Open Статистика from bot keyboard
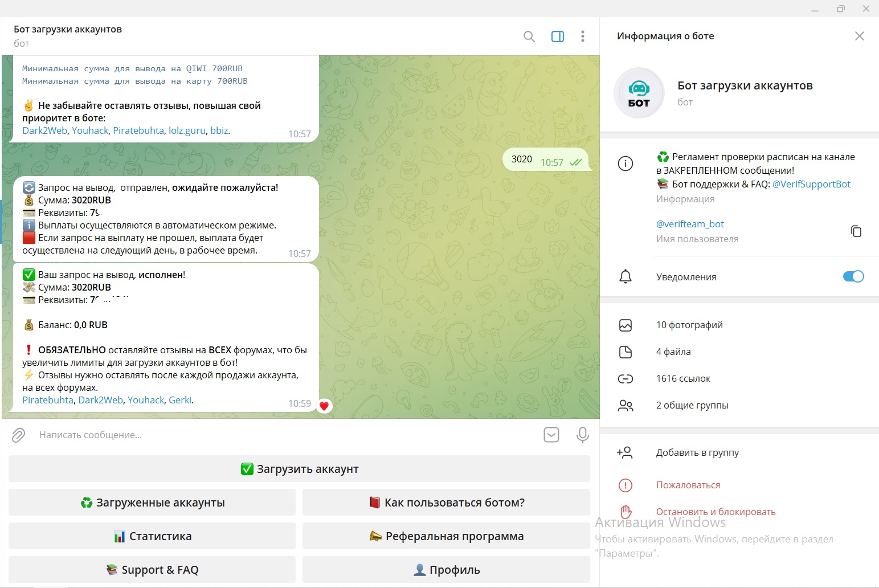 [x=152, y=536]
